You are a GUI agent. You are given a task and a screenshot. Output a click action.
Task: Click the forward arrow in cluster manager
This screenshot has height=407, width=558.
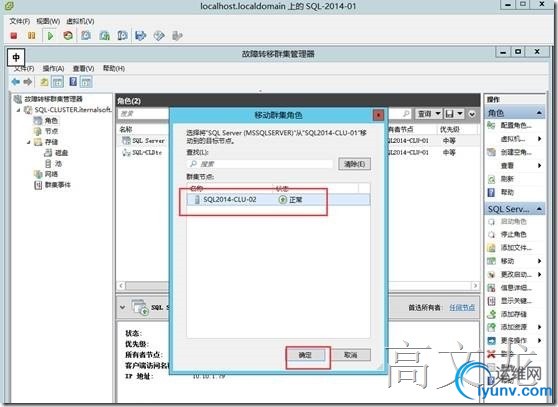(28, 82)
